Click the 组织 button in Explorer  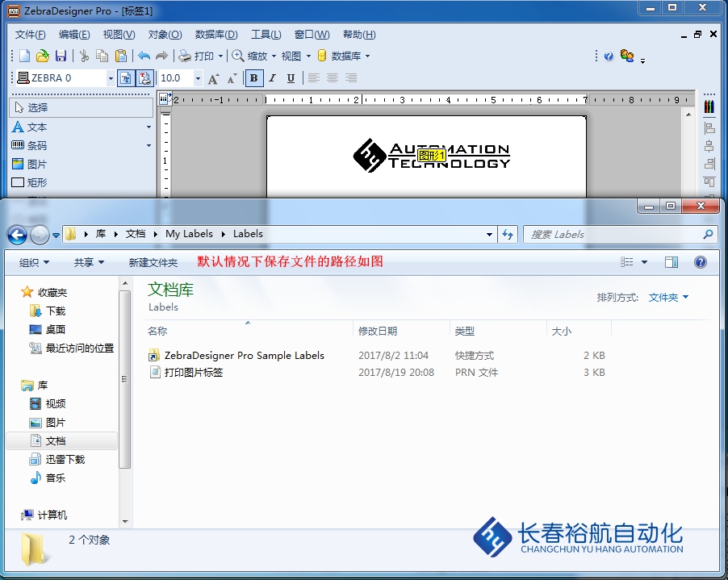pos(34,263)
